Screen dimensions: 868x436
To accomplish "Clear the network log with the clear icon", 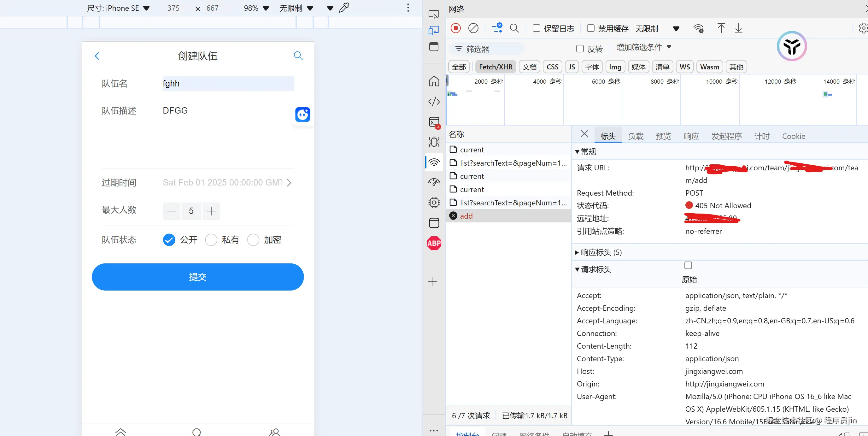I will 473,28.
